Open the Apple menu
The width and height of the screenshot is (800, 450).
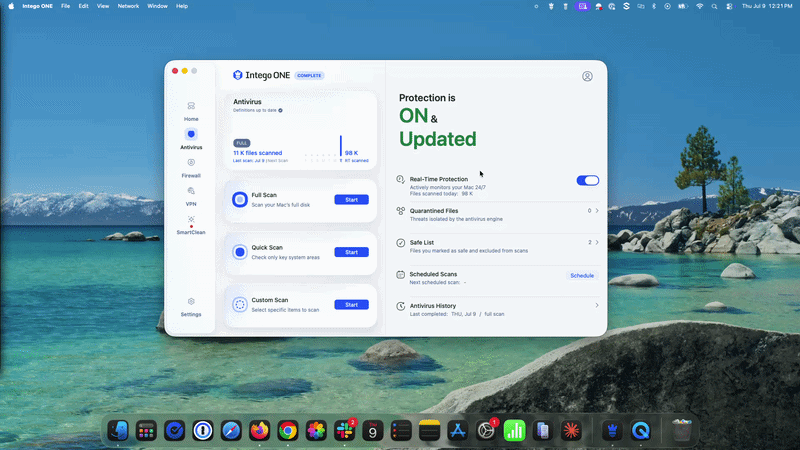click(11, 6)
